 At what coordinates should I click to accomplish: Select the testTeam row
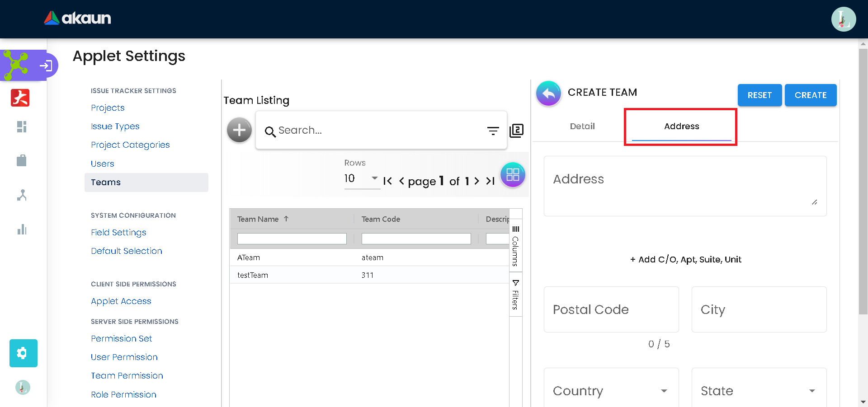coord(369,275)
